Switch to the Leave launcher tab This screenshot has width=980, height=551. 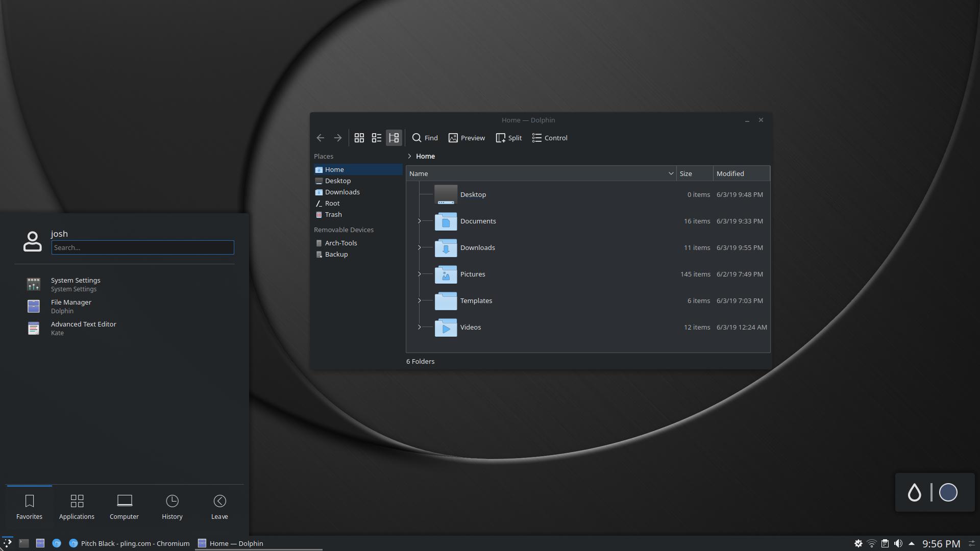[x=219, y=507]
